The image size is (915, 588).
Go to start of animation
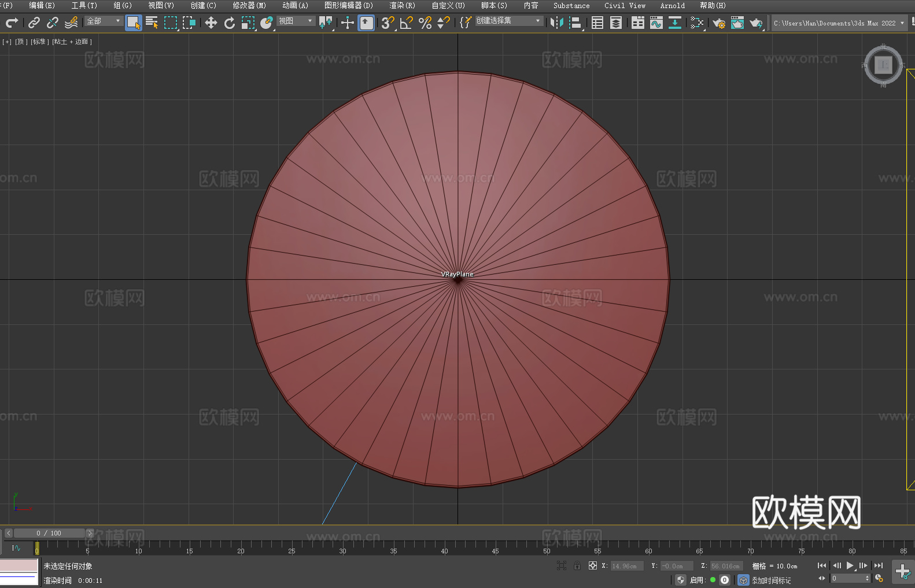point(821,565)
